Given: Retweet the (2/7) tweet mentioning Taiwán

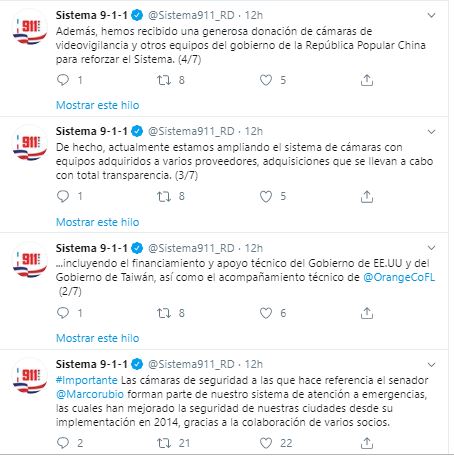Looking at the screenshot, I should click(x=164, y=313).
